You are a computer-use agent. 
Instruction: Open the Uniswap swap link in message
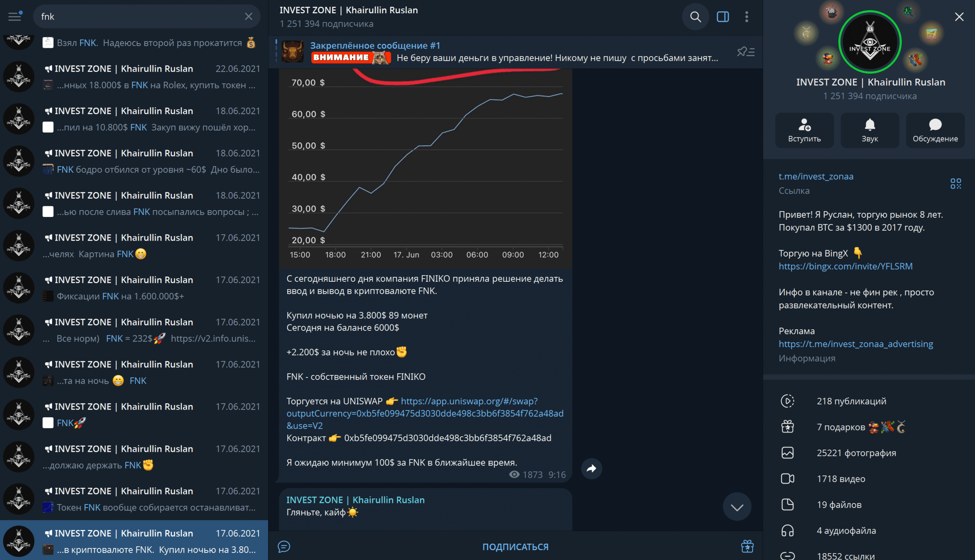coord(425,413)
